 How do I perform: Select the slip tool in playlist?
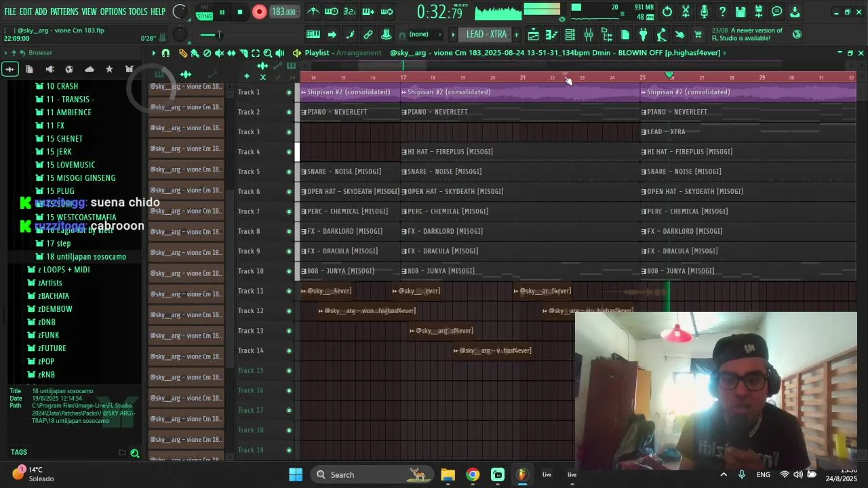tap(231, 53)
